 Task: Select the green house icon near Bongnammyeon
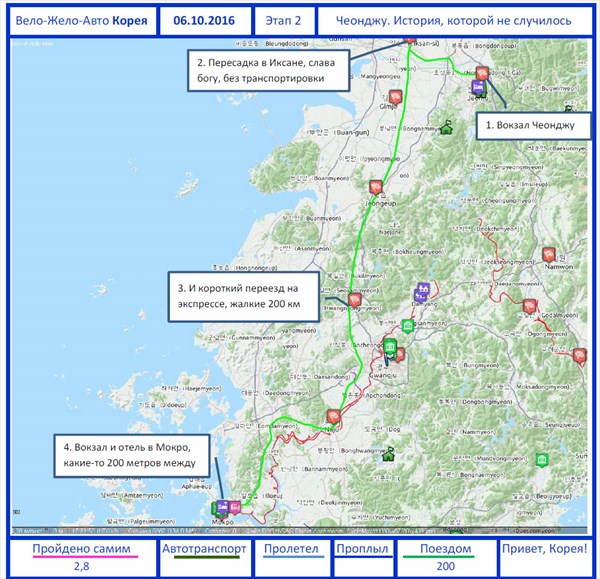pos(446,127)
